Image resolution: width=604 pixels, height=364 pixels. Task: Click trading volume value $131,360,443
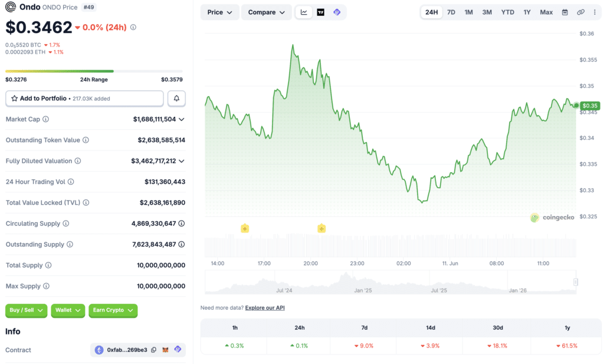pyautogui.click(x=165, y=182)
